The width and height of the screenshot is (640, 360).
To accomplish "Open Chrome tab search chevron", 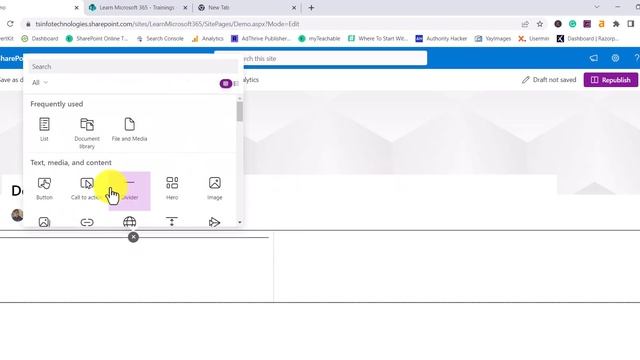I will click(x=597, y=7).
